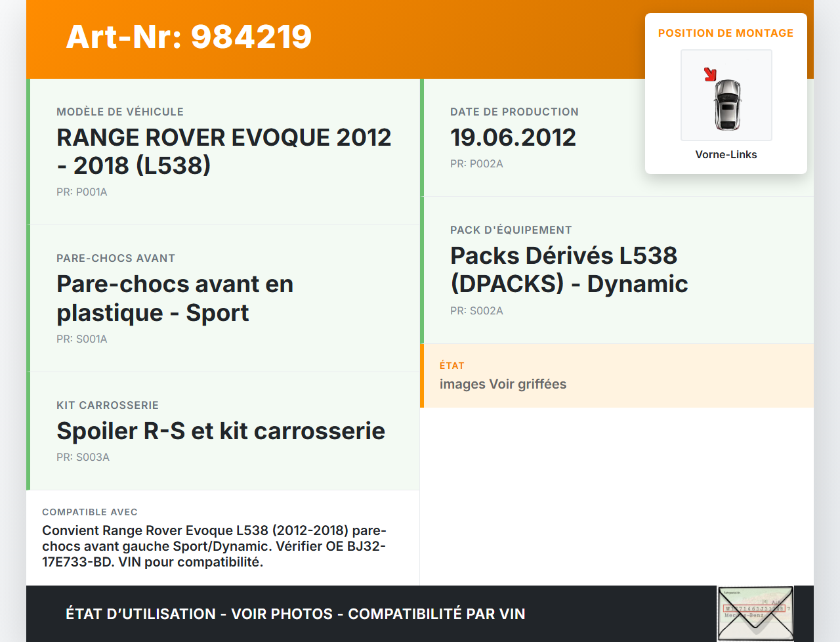Click PR code S002A
Image resolution: width=840 pixels, height=642 pixels.
[x=476, y=310]
